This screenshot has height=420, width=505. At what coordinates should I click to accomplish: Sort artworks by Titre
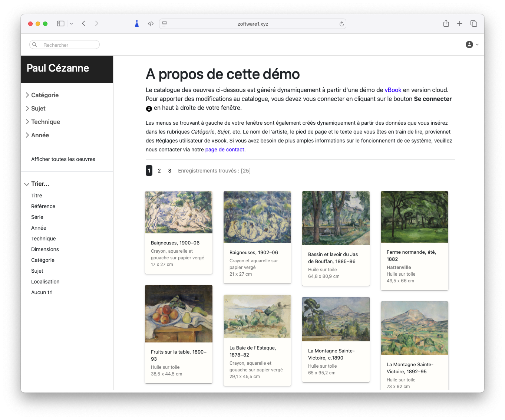point(36,196)
